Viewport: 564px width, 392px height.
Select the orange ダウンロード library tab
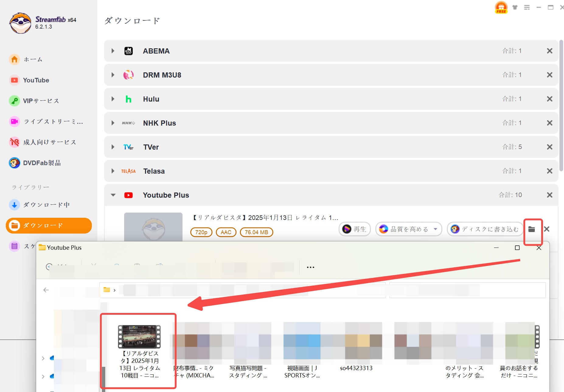click(x=49, y=226)
